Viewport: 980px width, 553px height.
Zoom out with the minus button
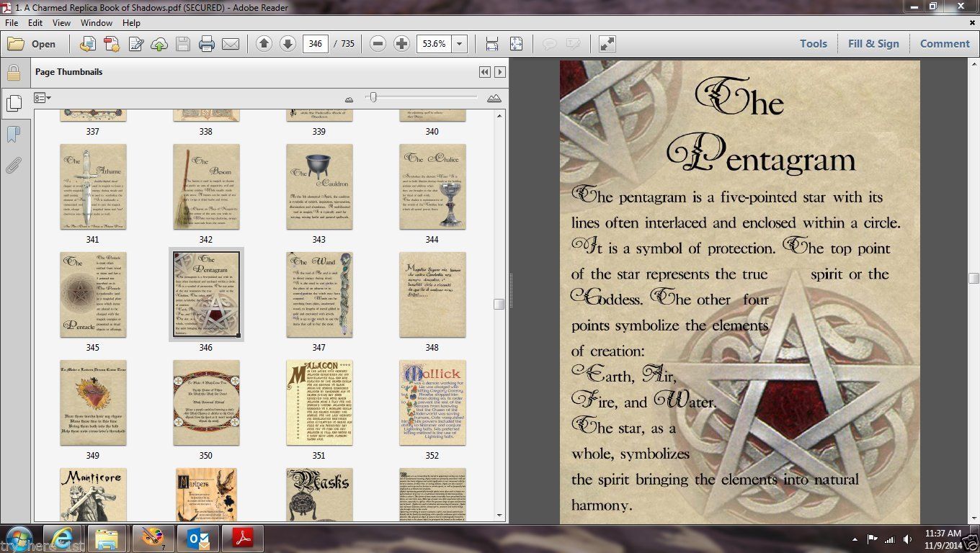(x=378, y=44)
